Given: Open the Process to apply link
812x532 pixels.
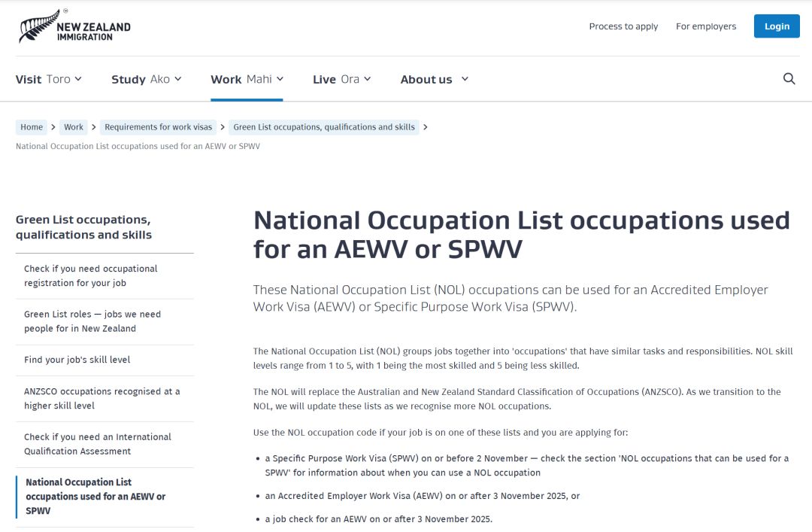Looking at the screenshot, I should (x=623, y=26).
